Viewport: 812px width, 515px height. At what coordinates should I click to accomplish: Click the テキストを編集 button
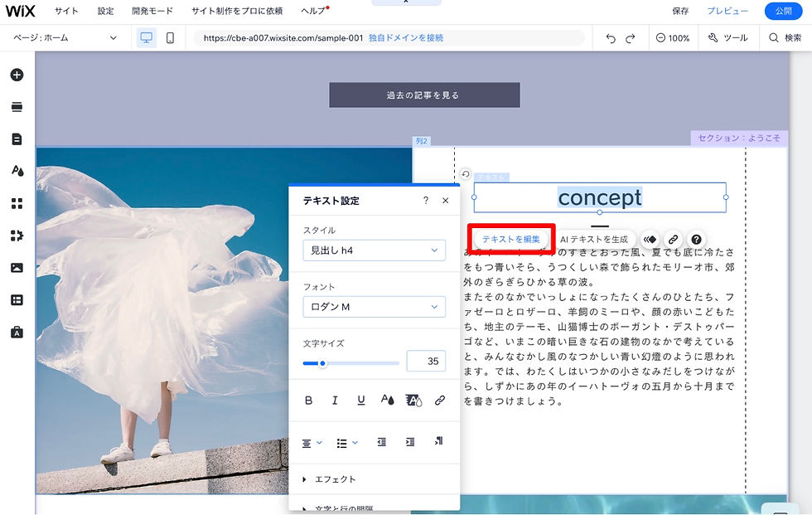click(x=510, y=239)
